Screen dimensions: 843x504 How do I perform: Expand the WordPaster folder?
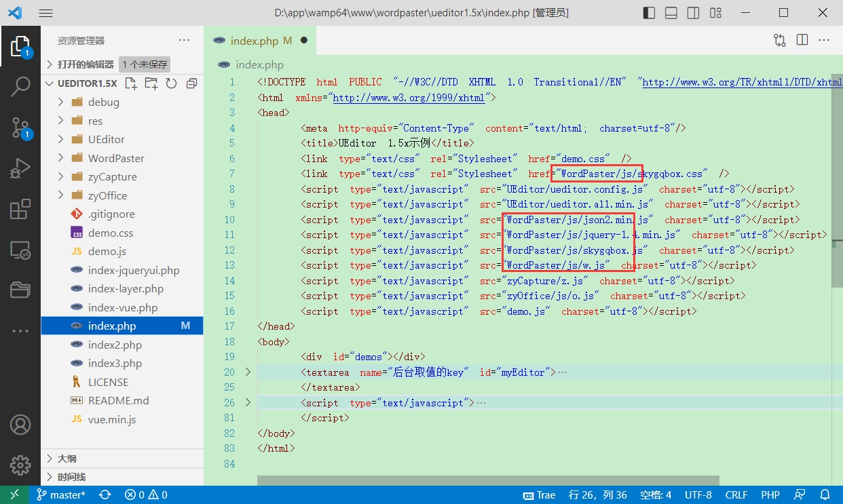click(116, 158)
